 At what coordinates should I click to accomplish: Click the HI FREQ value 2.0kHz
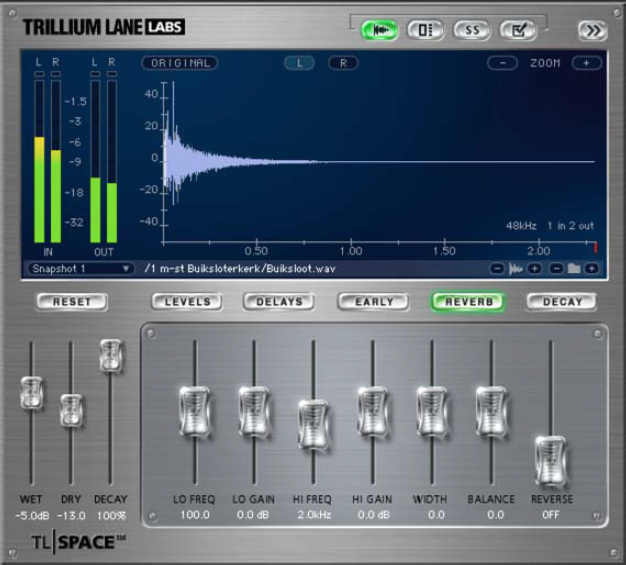[314, 515]
